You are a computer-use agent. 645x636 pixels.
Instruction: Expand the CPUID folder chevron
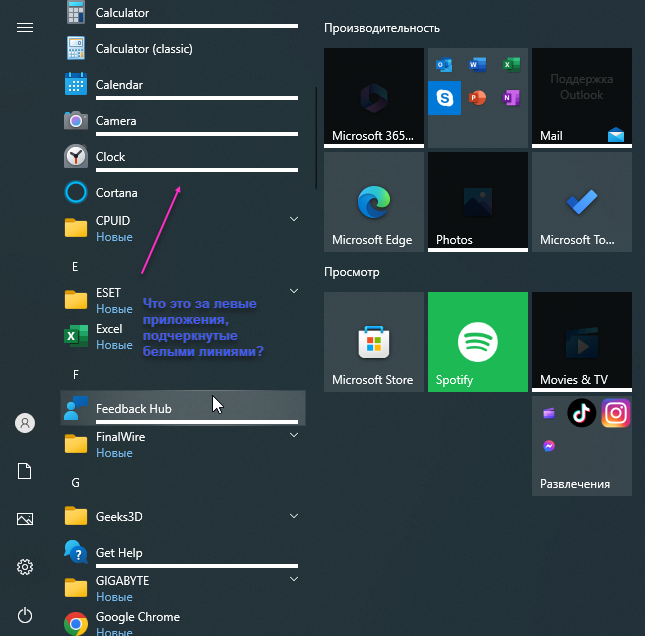pyautogui.click(x=294, y=219)
